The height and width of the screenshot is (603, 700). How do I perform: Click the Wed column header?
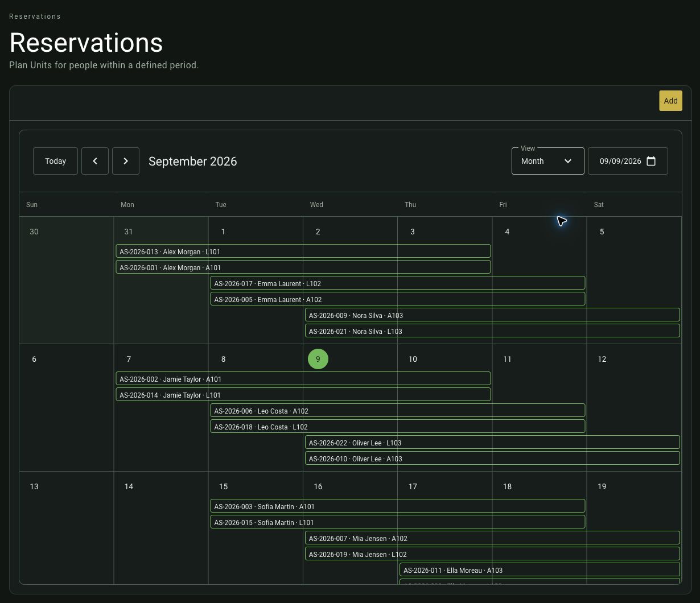point(316,204)
